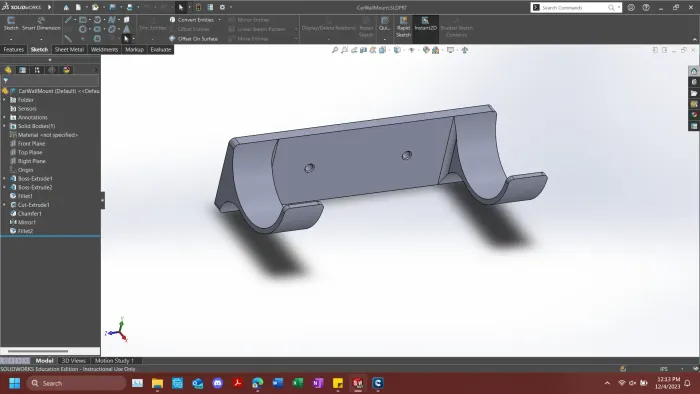This screenshot has height=394, width=700.
Task: Expand the Boss-Extrude1 feature
Action: [x=4, y=178]
